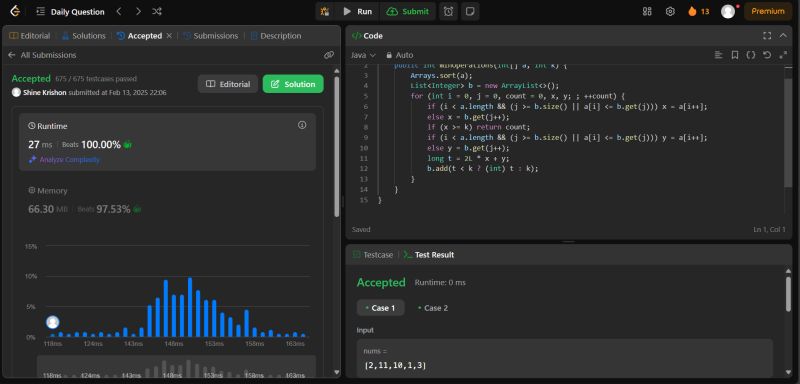
Task: Click the editor full screen arrows icon
Action: pos(783,55)
